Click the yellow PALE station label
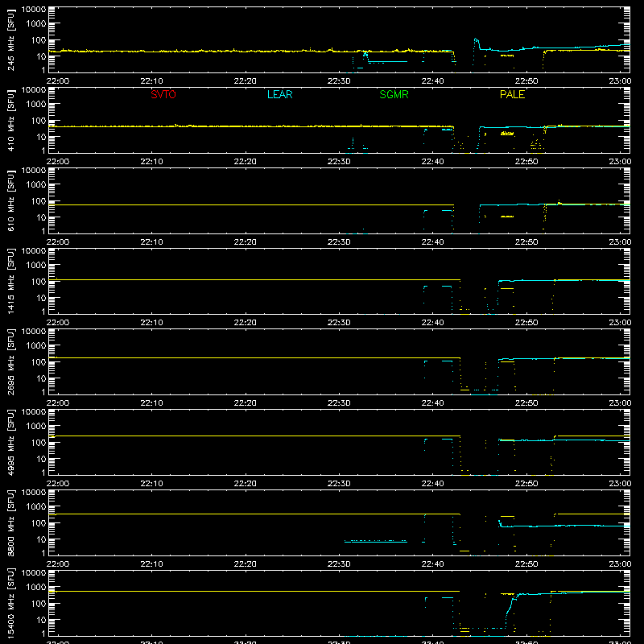The height and width of the screenshot is (644, 644). pyautogui.click(x=512, y=94)
